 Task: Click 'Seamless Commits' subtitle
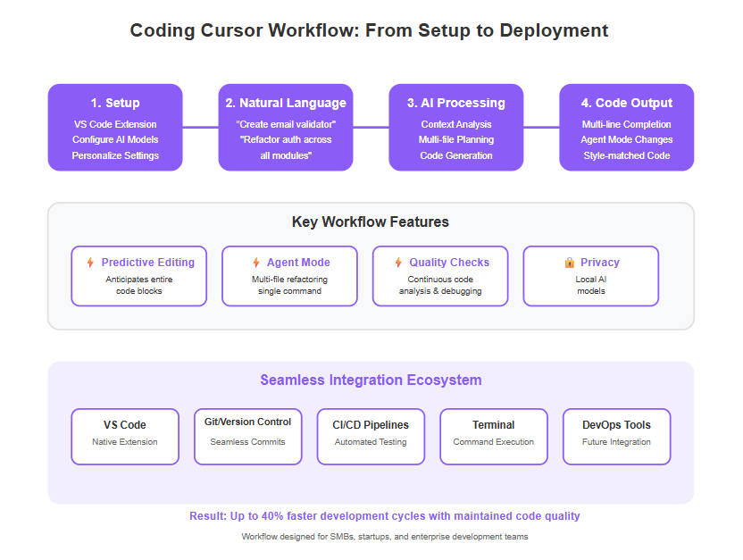(x=248, y=442)
